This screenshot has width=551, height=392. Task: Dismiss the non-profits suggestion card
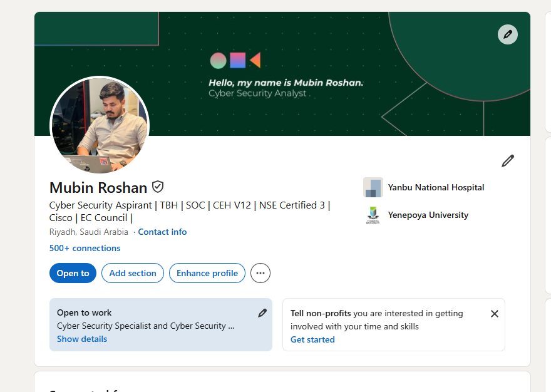pyautogui.click(x=494, y=314)
